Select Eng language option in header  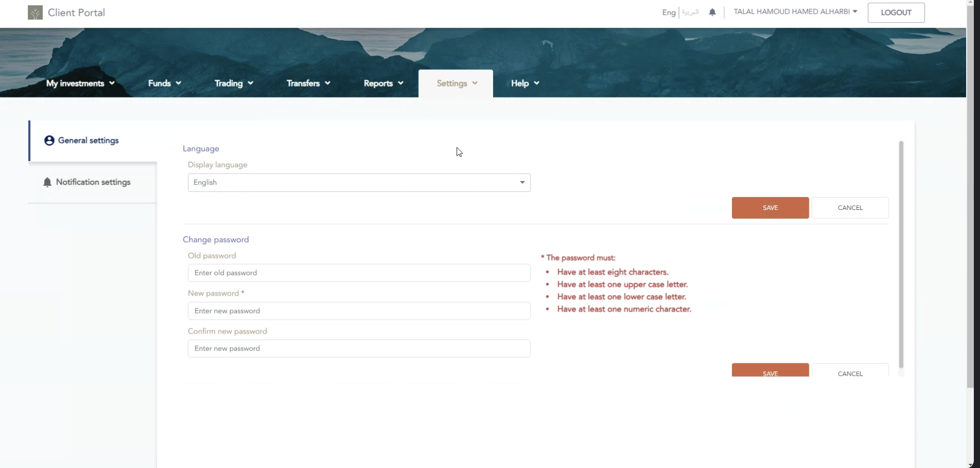pyautogui.click(x=668, y=12)
